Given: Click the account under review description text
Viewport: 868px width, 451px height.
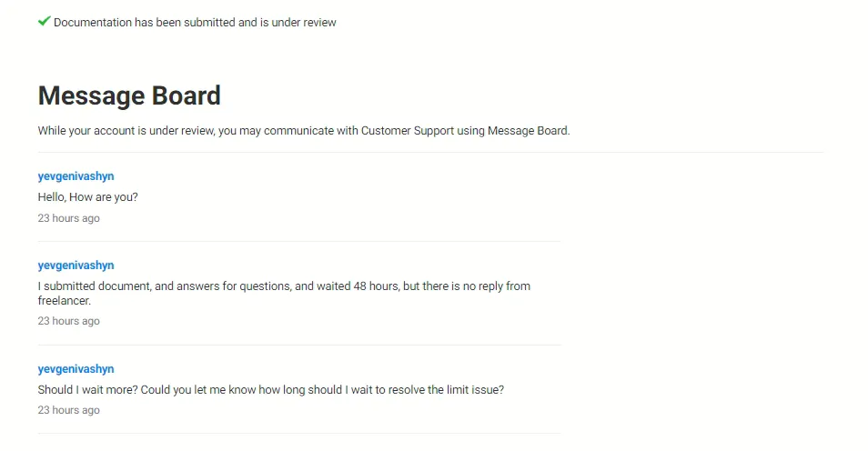Looking at the screenshot, I should [303, 130].
